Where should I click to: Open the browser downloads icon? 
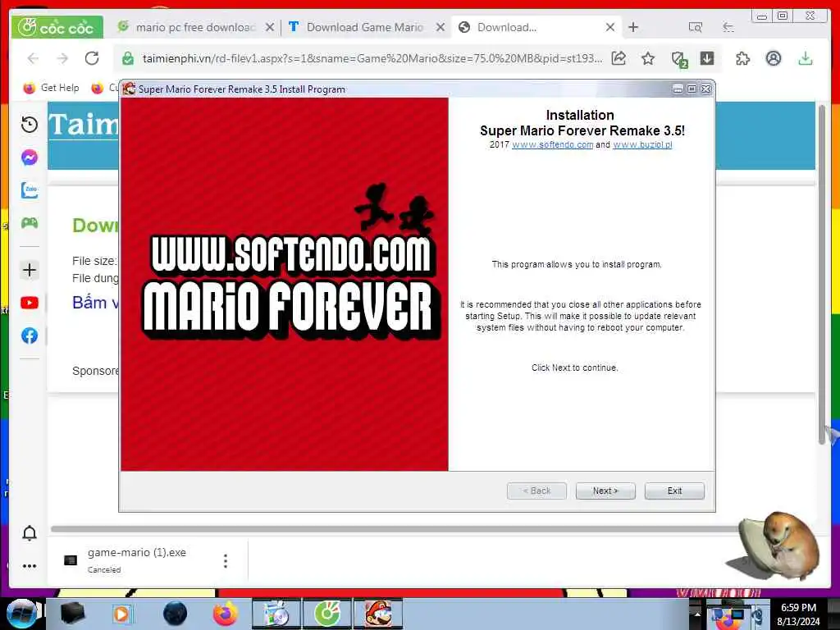pos(806,58)
